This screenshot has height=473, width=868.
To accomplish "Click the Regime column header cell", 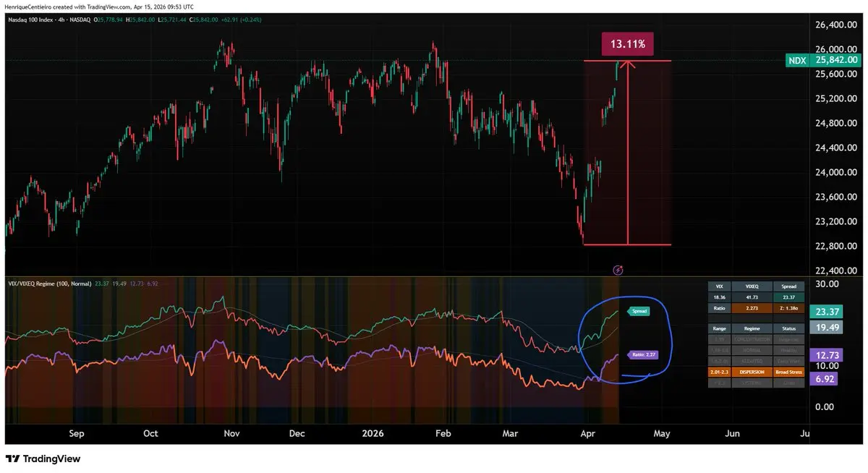I will (752, 328).
